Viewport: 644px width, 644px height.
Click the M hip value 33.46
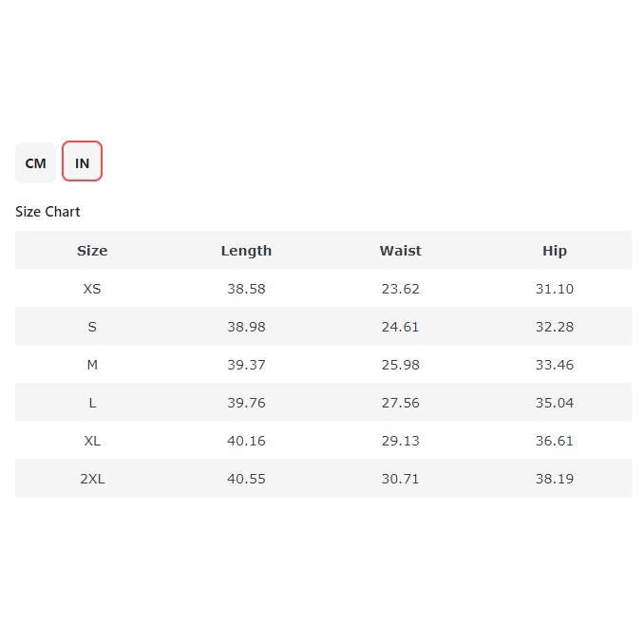(555, 365)
